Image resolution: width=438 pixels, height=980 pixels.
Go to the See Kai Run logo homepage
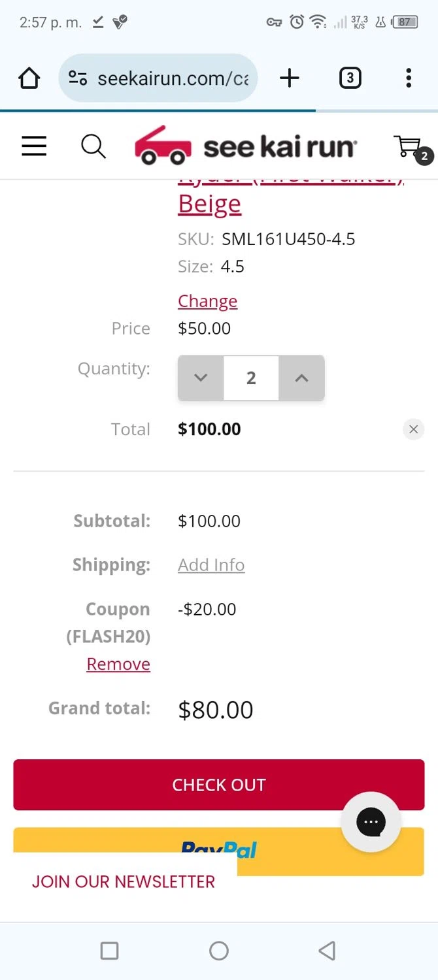(246, 146)
